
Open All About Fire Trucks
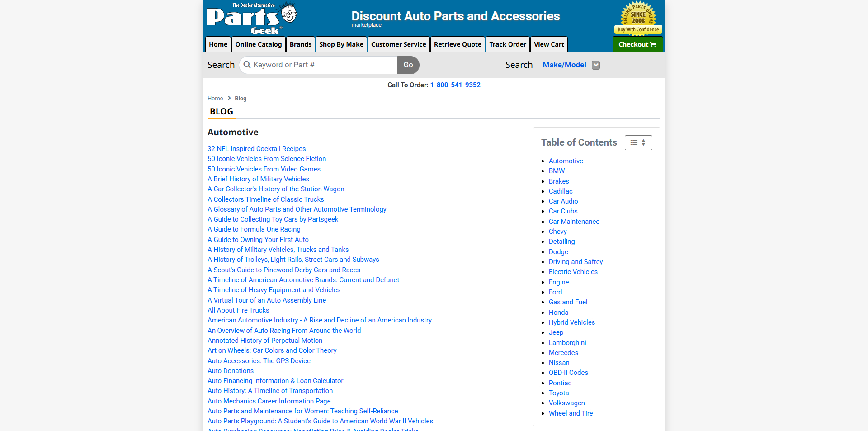coord(238,310)
